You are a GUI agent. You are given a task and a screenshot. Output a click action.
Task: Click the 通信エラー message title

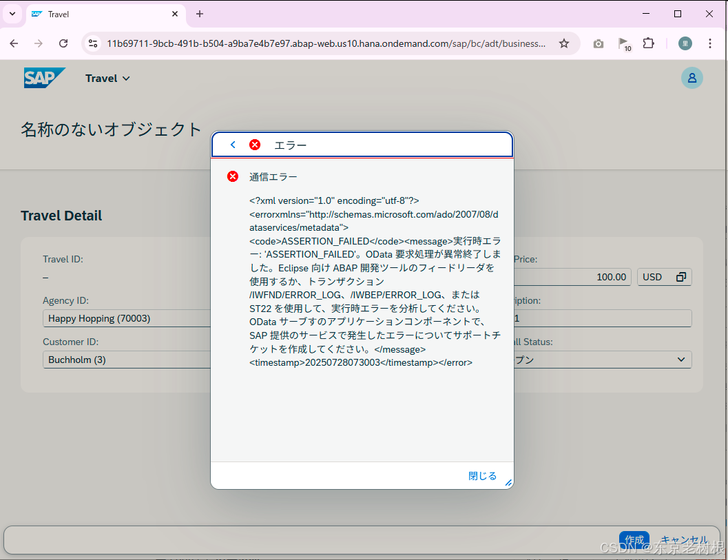(x=273, y=177)
